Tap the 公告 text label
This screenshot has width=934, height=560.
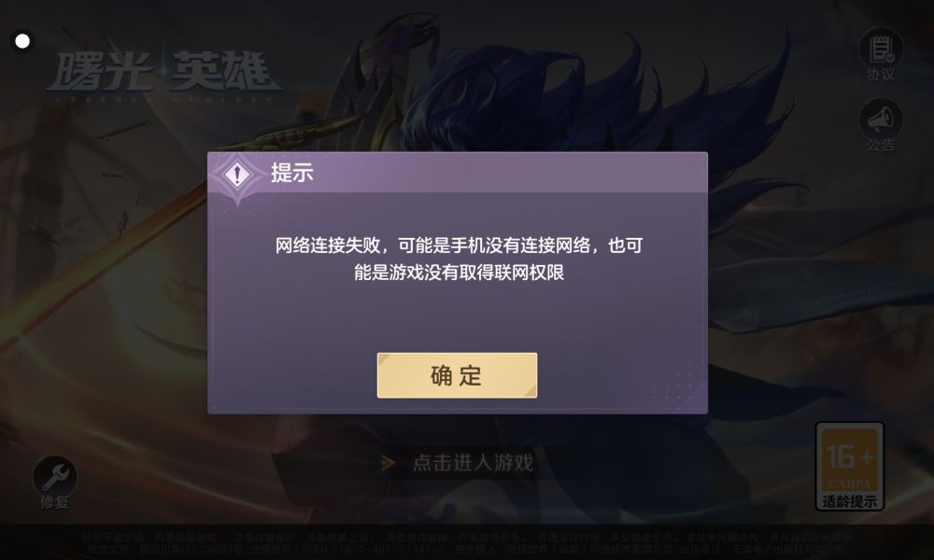(x=881, y=145)
